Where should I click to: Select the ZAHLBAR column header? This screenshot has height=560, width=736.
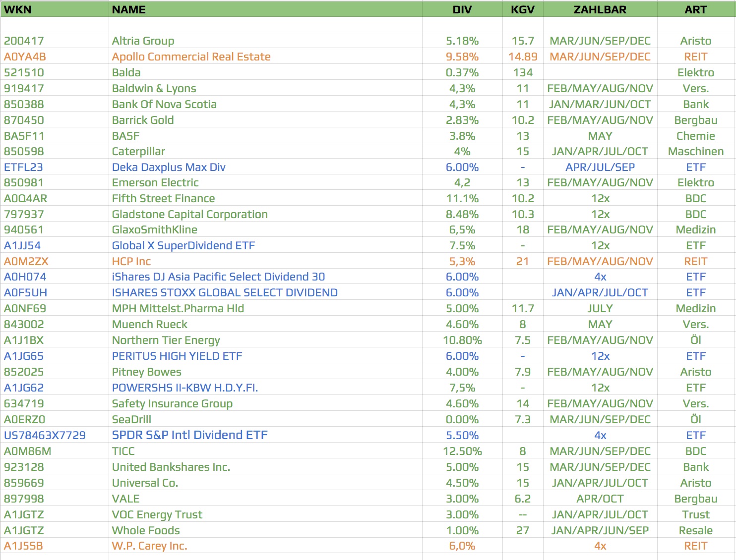pos(600,9)
